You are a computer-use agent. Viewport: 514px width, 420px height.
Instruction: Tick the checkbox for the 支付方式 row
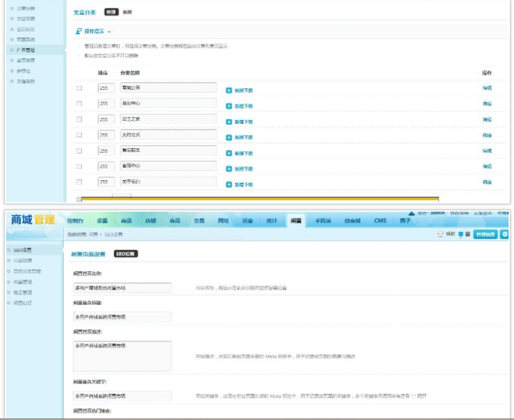click(x=79, y=135)
